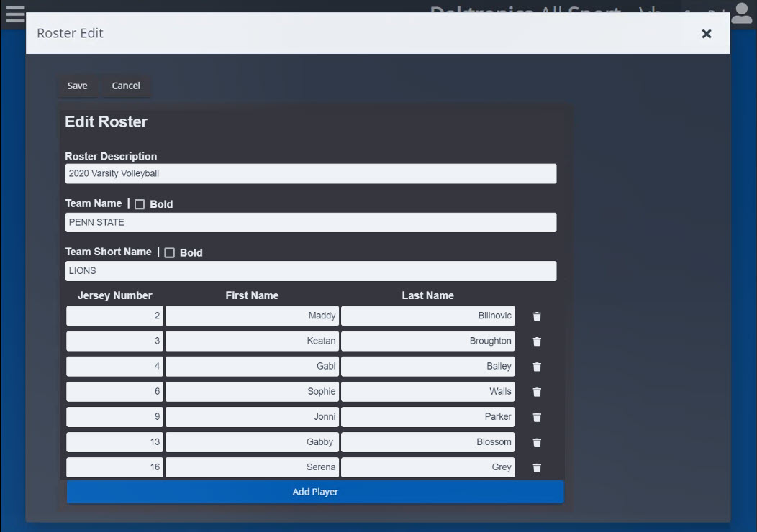Select the LIONS short name field
This screenshot has height=532, width=757.
click(x=310, y=271)
